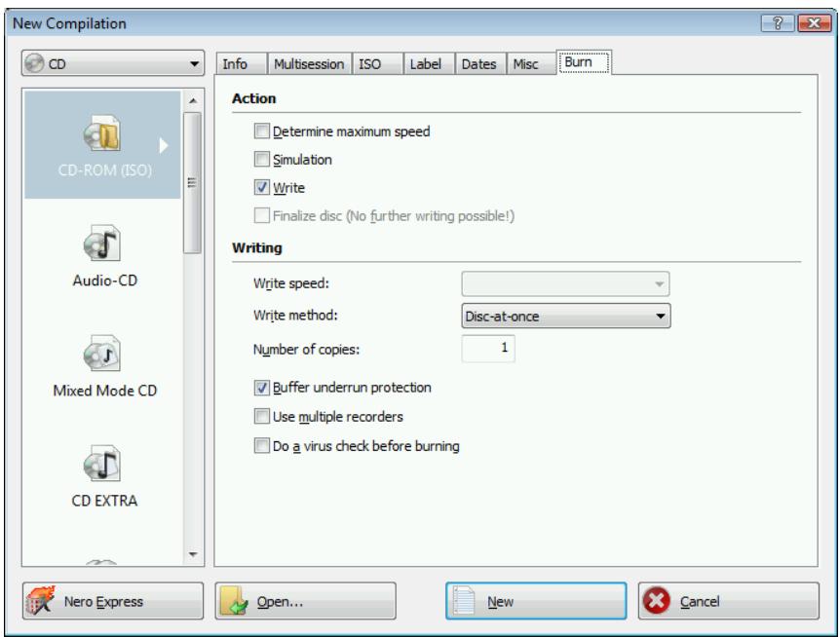Open the Multisession tab
Image resolution: width=840 pixels, height=637 pixels.
[x=309, y=63]
